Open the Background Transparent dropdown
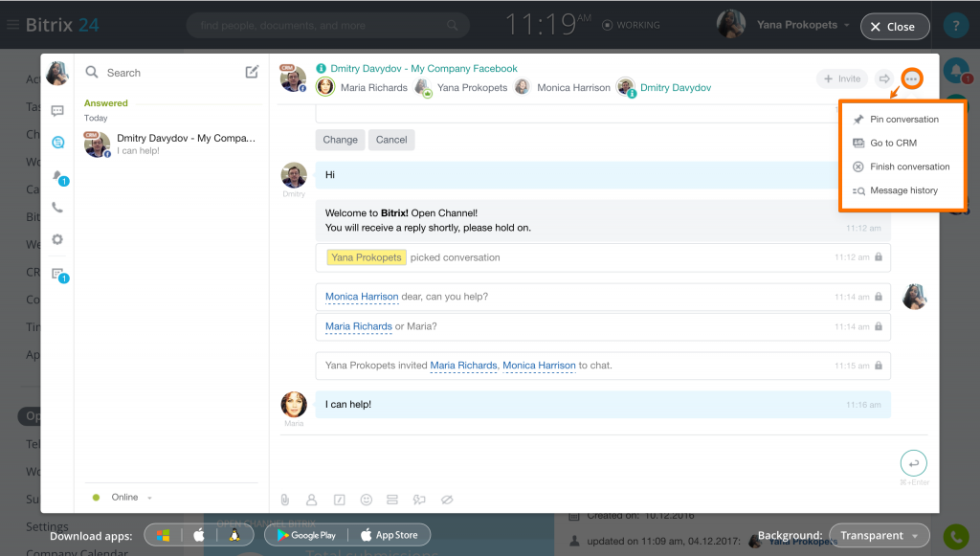 [x=880, y=535]
